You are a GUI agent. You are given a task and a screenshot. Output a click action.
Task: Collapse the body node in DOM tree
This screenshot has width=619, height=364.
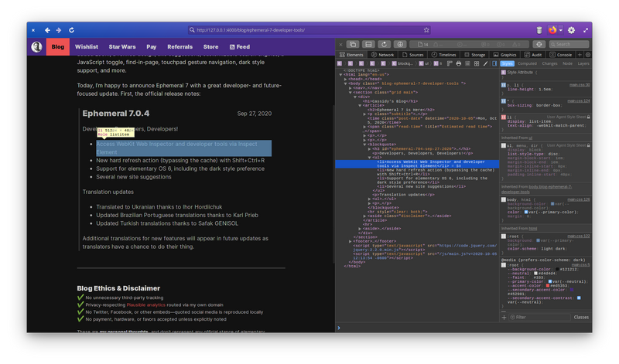pyautogui.click(x=345, y=83)
